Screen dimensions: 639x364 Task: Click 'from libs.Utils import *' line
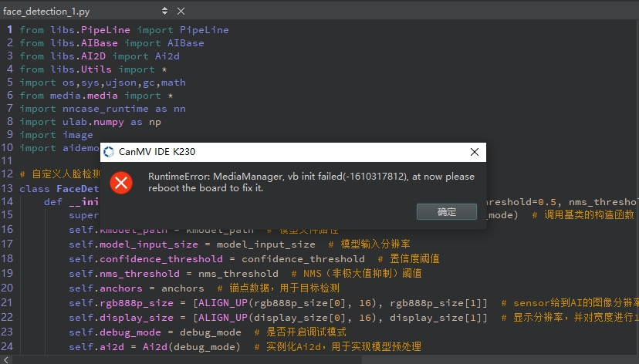point(93,69)
